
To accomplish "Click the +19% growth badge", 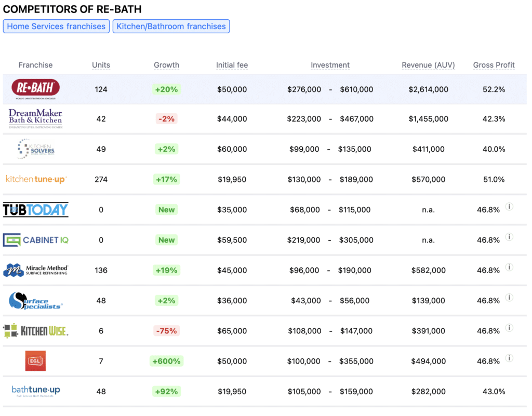I will click(x=166, y=270).
